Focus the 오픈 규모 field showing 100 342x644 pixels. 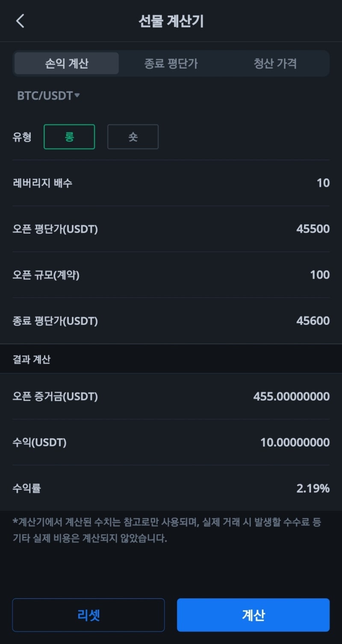pos(319,275)
